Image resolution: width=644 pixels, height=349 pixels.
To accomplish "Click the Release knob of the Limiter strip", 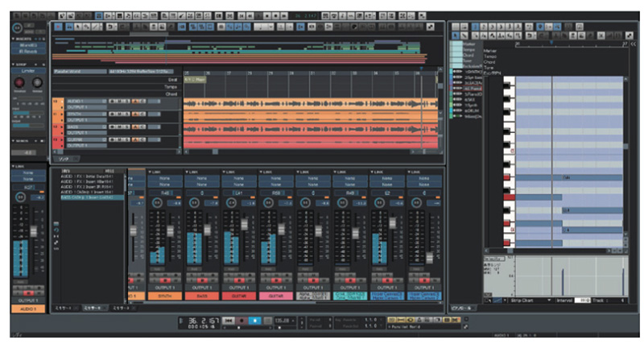I will (37, 82).
